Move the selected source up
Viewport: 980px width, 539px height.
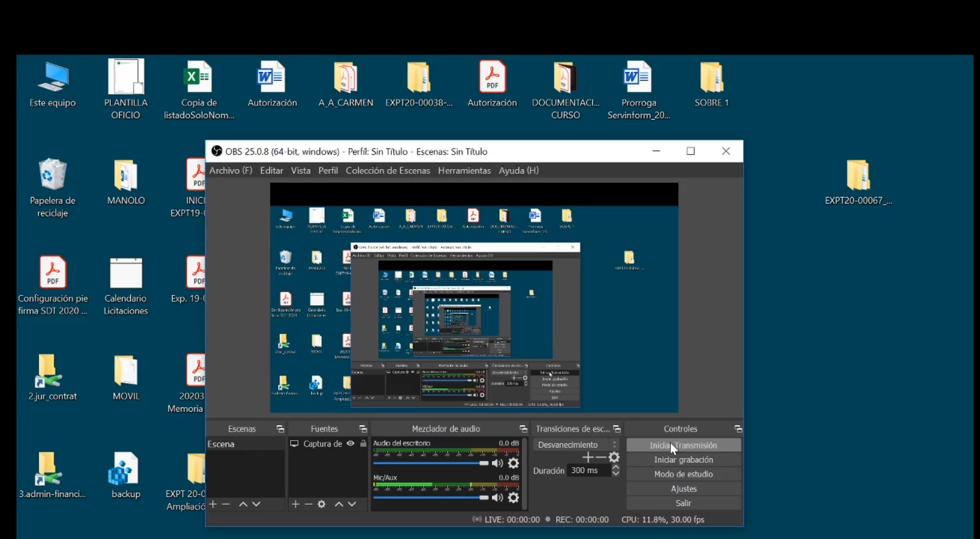339,504
